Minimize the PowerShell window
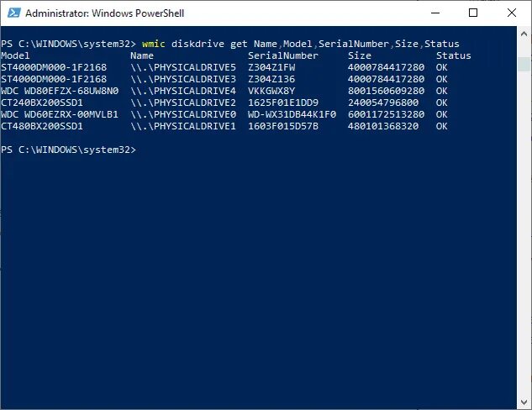Viewport: 532px width, 410px height. click(x=435, y=13)
